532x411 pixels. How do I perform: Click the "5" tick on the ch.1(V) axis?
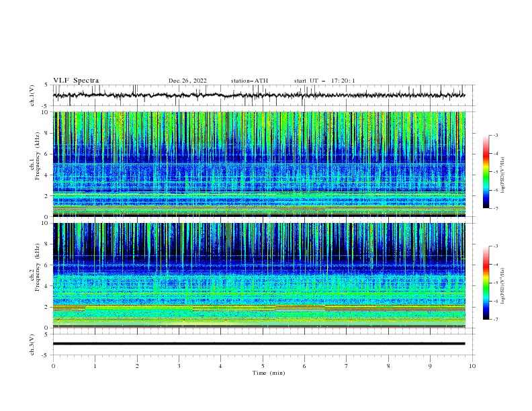tap(46, 85)
